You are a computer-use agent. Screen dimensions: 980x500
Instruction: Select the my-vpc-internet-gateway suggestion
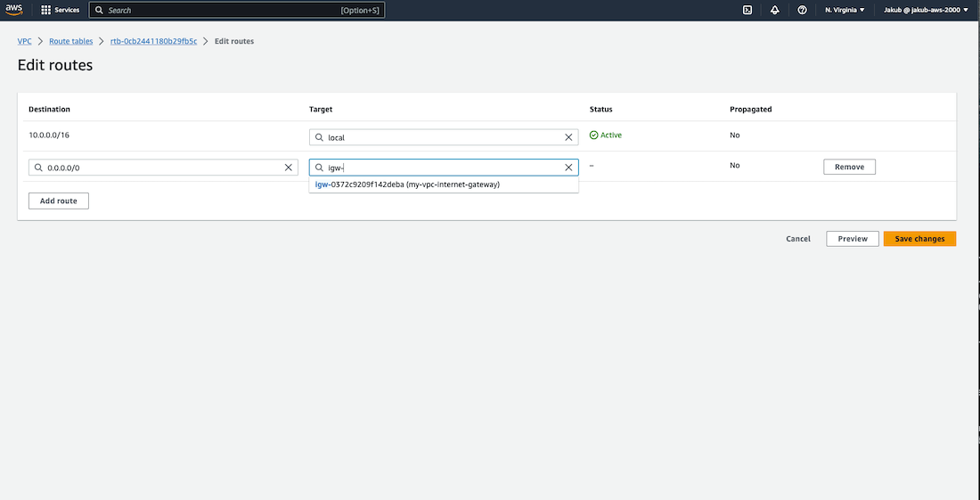tap(408, 184)
